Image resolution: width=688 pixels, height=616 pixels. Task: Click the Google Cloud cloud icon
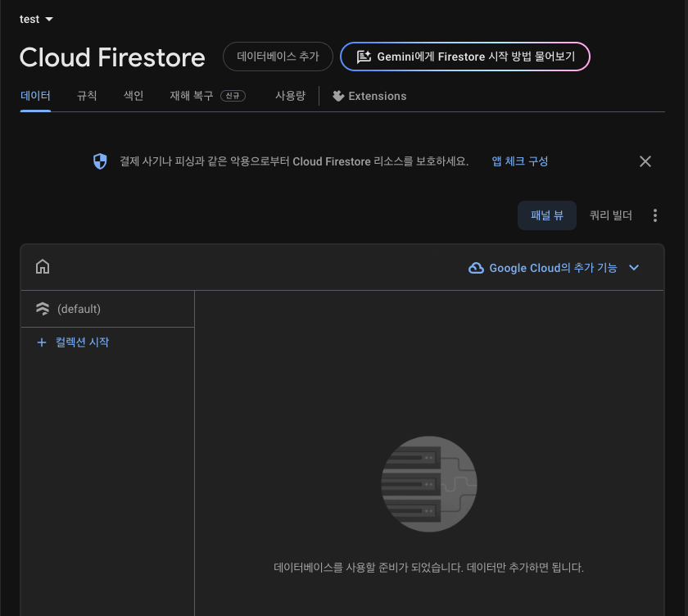click(476, 268)
